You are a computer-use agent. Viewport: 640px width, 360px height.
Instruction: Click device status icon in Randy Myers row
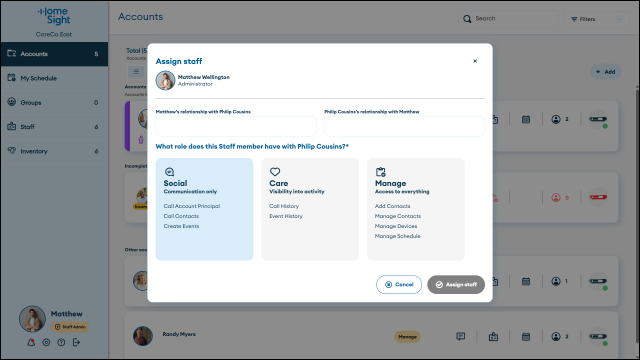click(598, 337)
